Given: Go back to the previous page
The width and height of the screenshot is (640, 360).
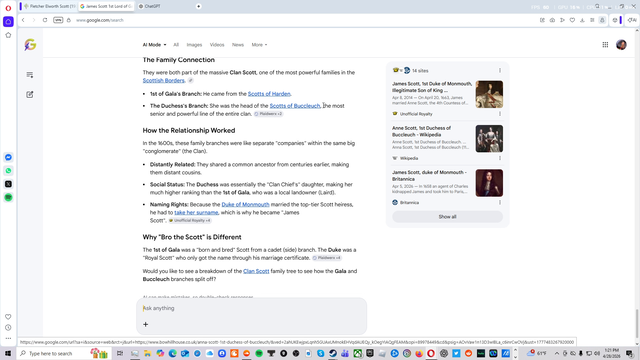Looking at the screenshot, I should pyautogui.click(x=23, y=20).
